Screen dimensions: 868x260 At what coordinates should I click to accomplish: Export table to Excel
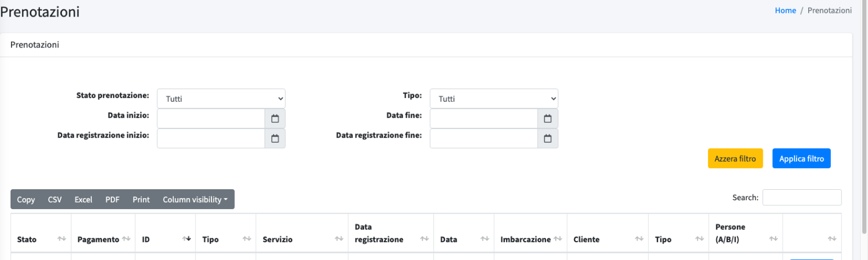pyautogui.click(x=83, y=200)
